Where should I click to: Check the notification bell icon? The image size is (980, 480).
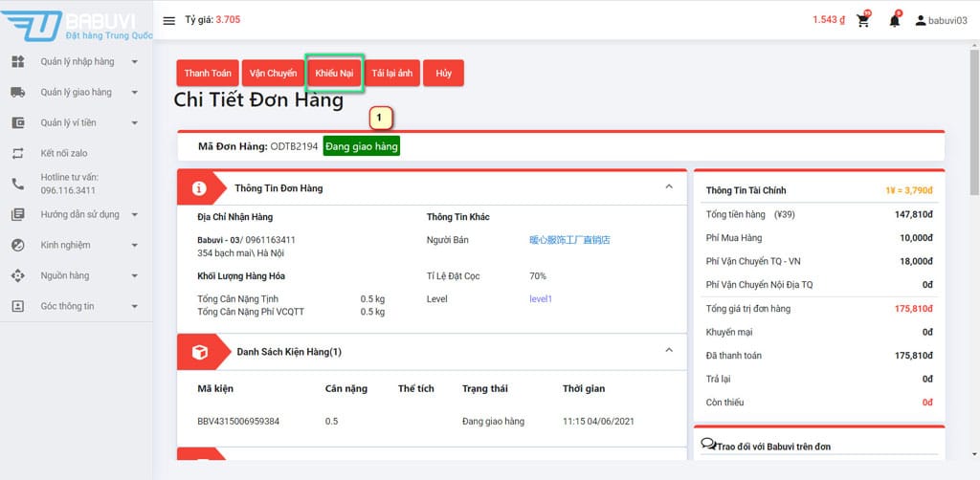point(895,21)
